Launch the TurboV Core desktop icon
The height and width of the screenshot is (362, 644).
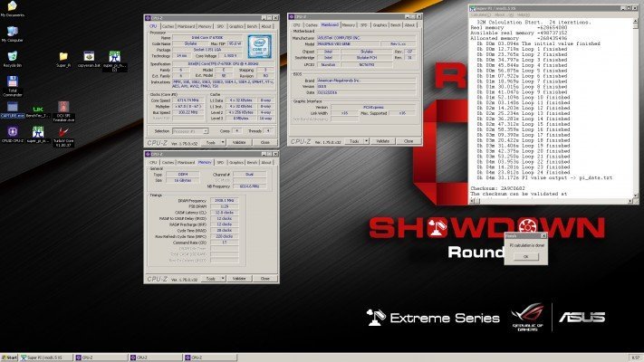62,137
